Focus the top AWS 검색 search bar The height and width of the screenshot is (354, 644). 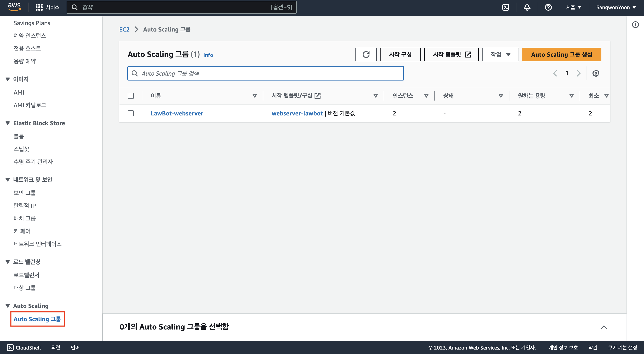181,7
